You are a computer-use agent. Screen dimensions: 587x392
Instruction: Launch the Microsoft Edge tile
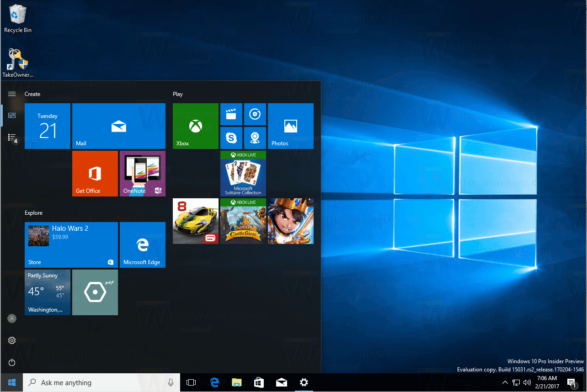pyautogui.click(x=143, y=245)
